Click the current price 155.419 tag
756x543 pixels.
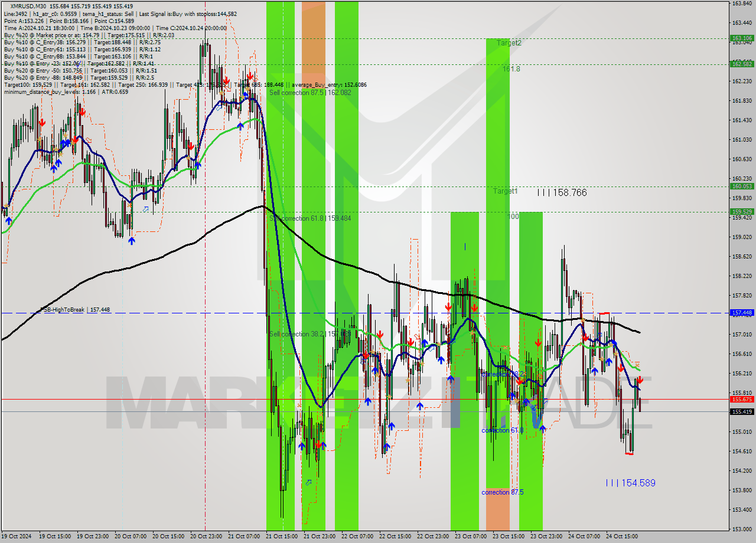(742, 412)
